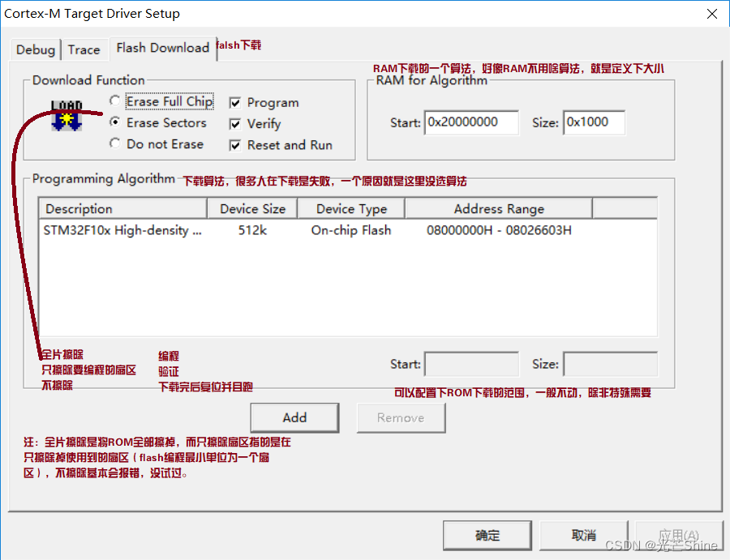730x560 pixels.
Task: Switch to the Debug tab
Action: click(36, 49)
